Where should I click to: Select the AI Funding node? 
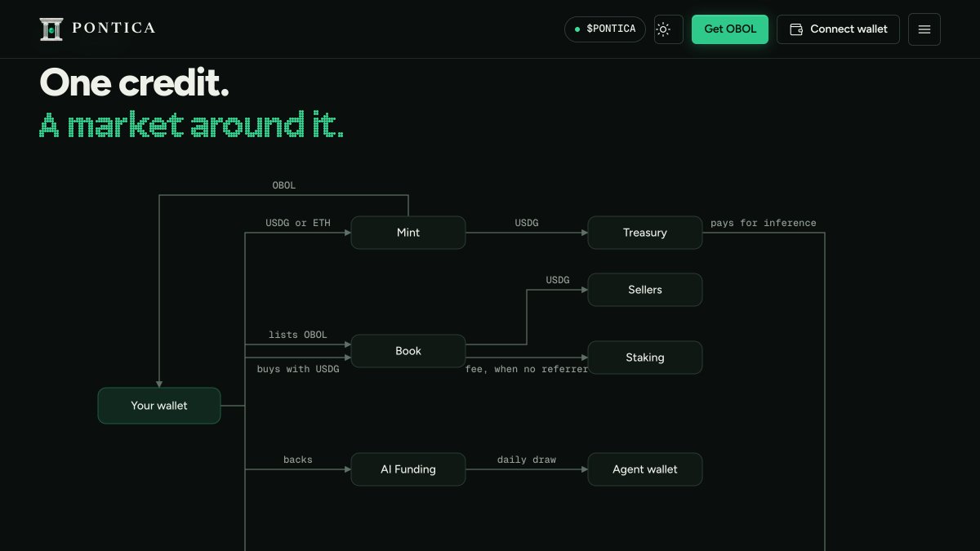click(x=408, y=469)
